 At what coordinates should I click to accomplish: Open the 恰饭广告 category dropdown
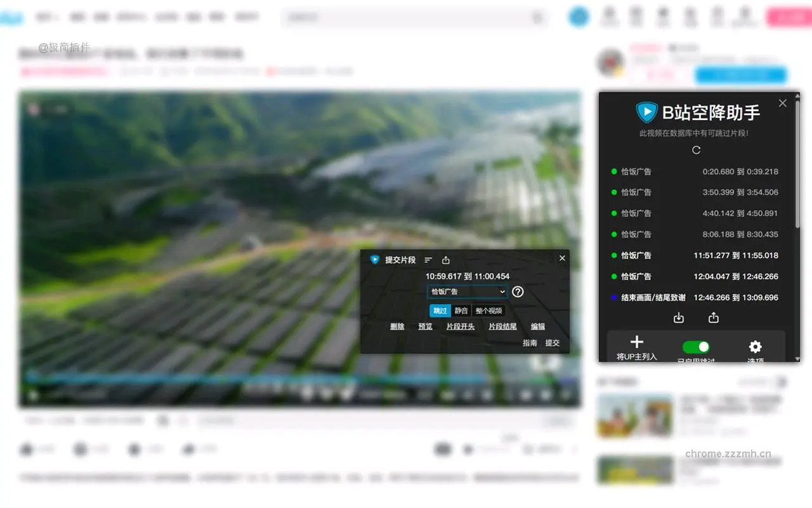click(466, 292)
